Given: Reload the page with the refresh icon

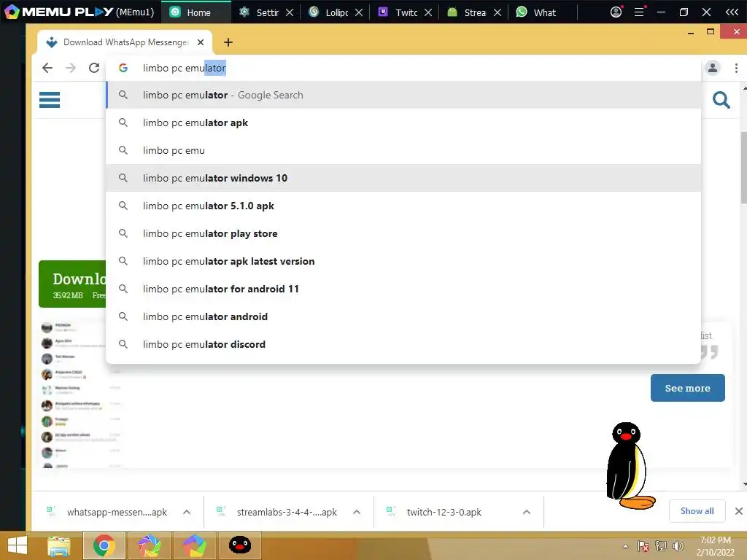Looking at the screenshot, I should pos(94,68).
